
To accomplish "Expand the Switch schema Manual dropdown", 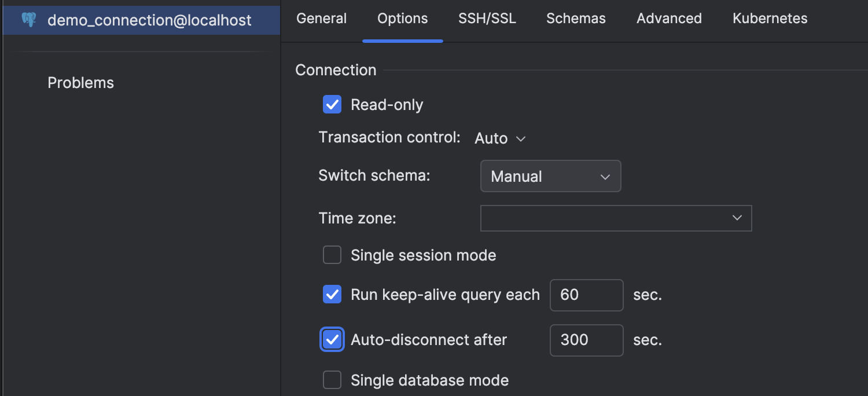I will click(551, 176).
